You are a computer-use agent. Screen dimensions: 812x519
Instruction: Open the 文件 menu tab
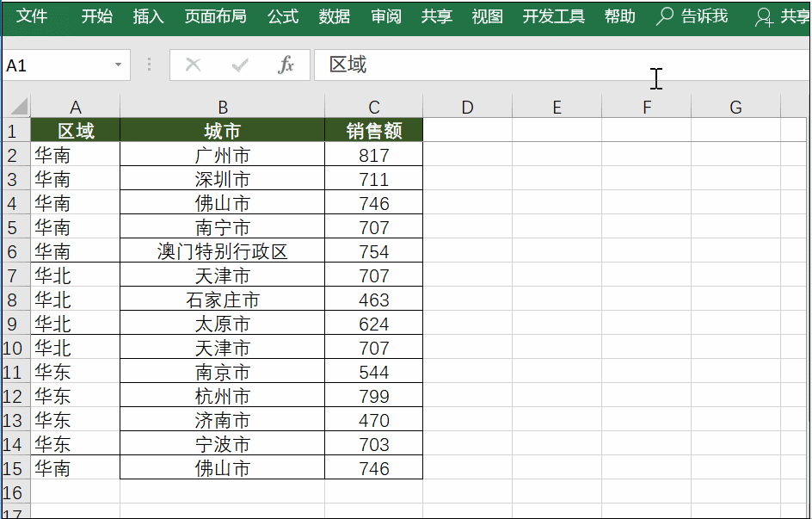click(32, 16)
